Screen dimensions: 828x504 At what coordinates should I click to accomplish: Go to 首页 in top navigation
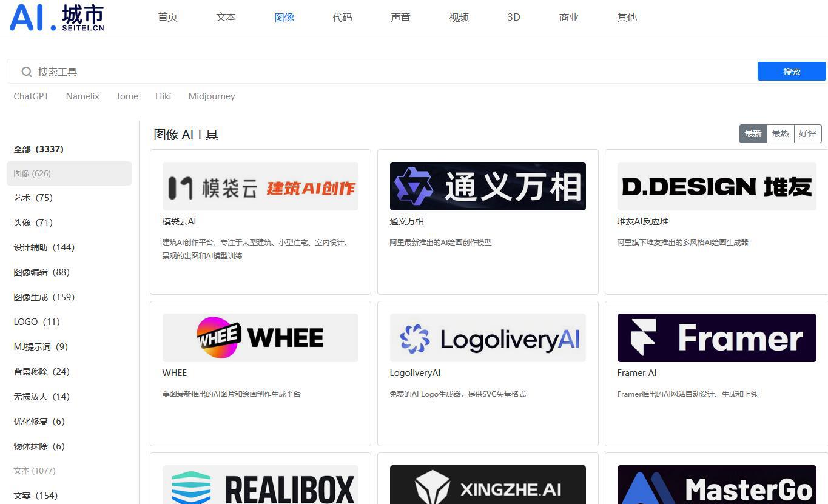click(167, 18)
